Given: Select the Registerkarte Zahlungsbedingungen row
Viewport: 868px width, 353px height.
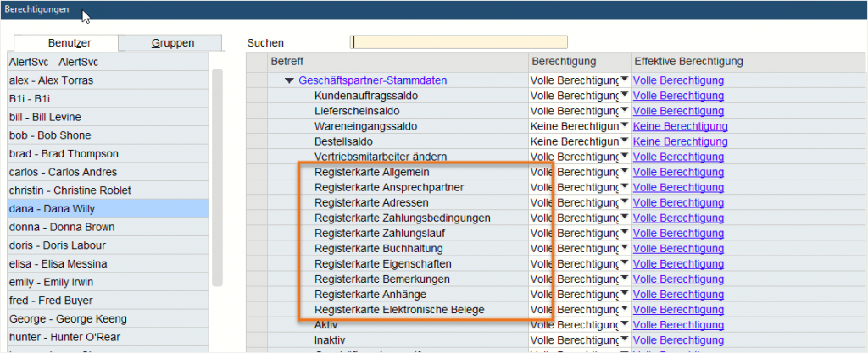Looking at the screenshot, I should [x=402, y=218].
